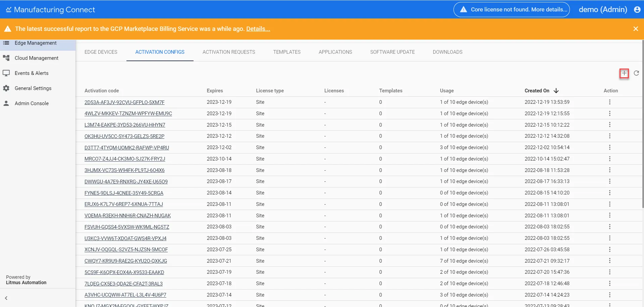Open activation code A3VHC-UCQWW-AT7EL-L3L4V-4U6P7

pyautogui.click(x=125, y=295)
